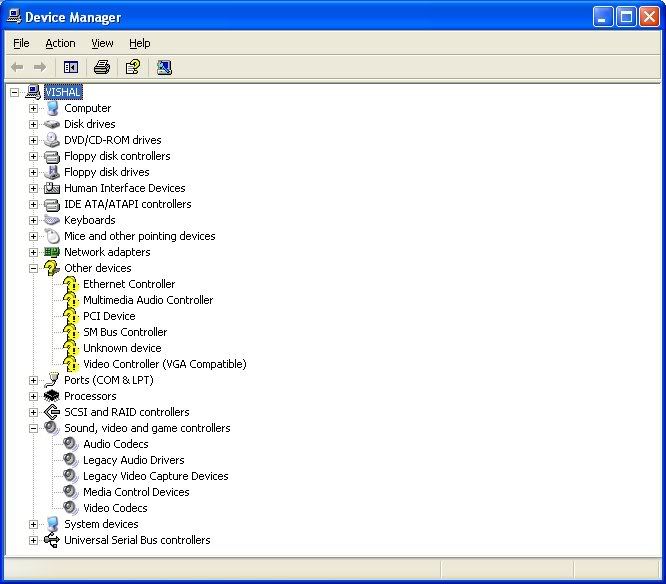Screen dimensions: 666x584
Task: Expand the Computer node
Action: pos(34,108)
